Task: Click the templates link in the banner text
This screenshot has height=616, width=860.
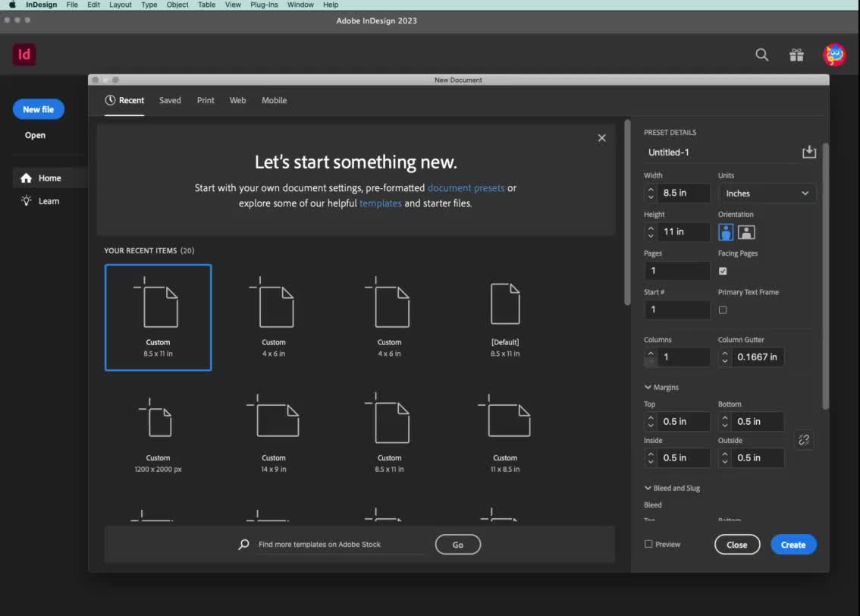Action: pos(381,203)
